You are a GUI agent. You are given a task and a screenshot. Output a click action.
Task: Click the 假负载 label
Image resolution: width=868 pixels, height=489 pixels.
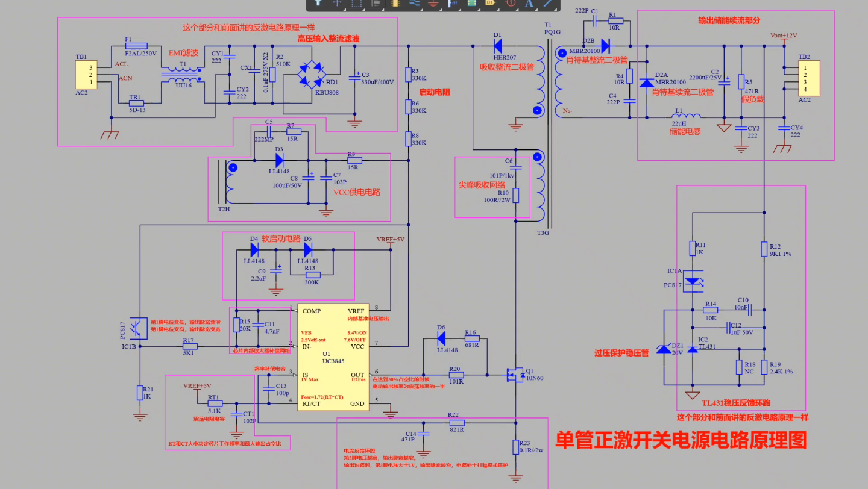[x=752, y=99]
